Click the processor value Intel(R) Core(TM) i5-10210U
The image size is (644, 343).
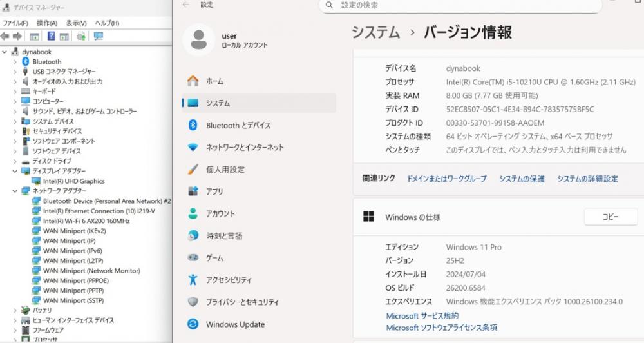click(x=540, y=82)
